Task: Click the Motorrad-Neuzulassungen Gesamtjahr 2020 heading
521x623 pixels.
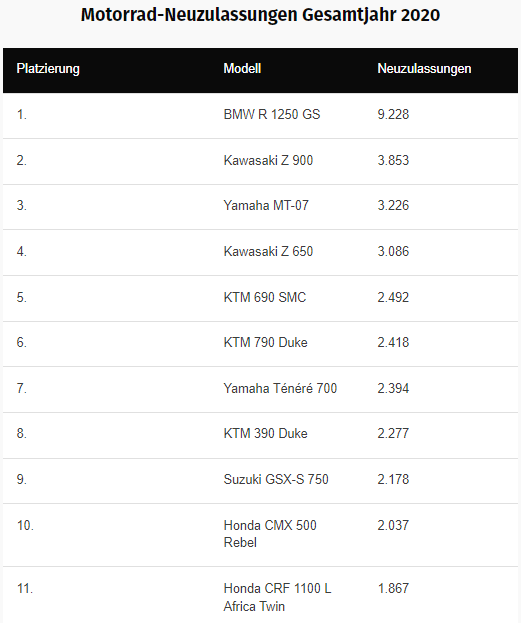Action: point(260,15)
